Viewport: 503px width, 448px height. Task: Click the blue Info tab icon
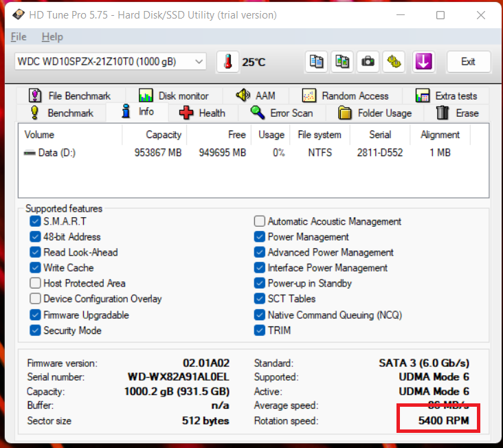(x=126, y=111)
